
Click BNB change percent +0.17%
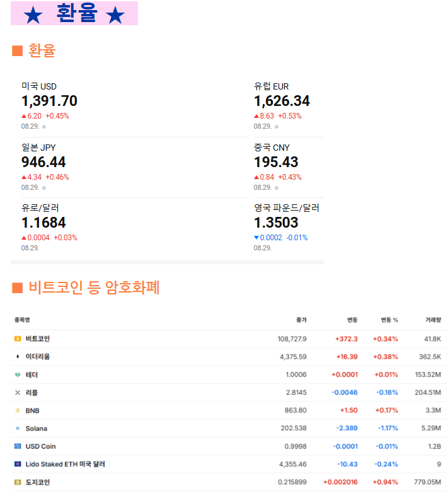click(386, 411)
